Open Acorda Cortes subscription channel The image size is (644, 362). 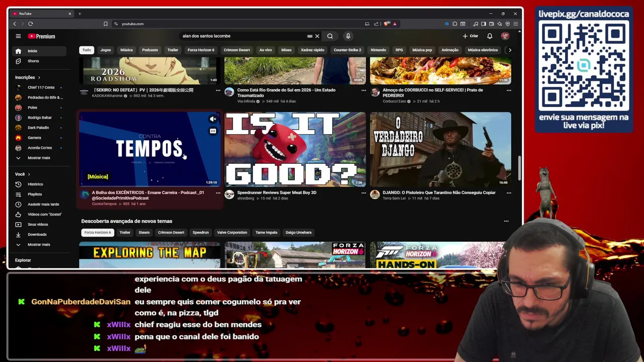[39, 148]
